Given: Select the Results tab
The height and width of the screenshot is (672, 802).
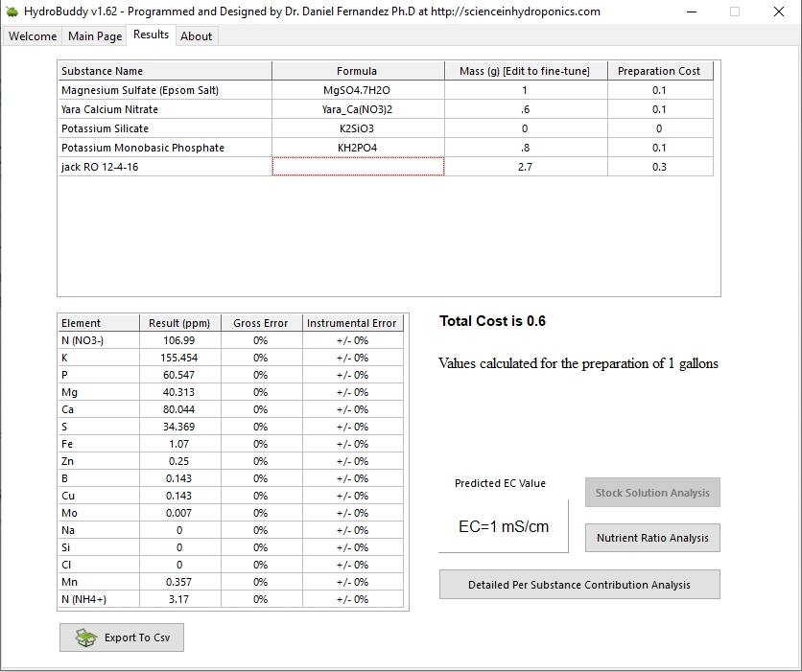Looking at the screenshot, I should click(151, 35).
